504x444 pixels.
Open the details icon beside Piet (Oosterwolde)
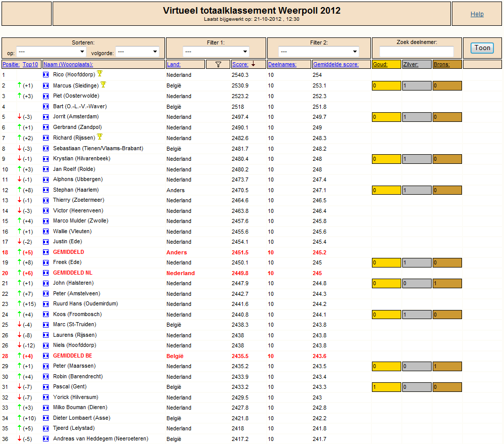coord(46,96)
